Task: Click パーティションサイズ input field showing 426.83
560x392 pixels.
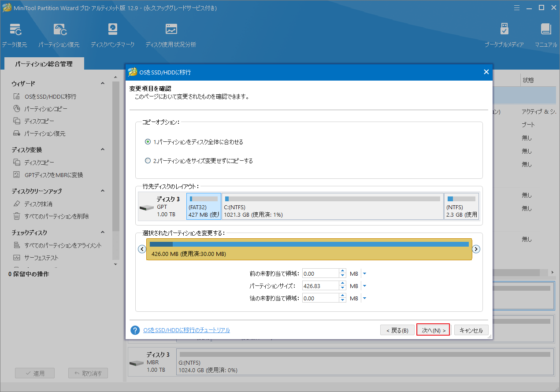Action: tap(320, 286)
